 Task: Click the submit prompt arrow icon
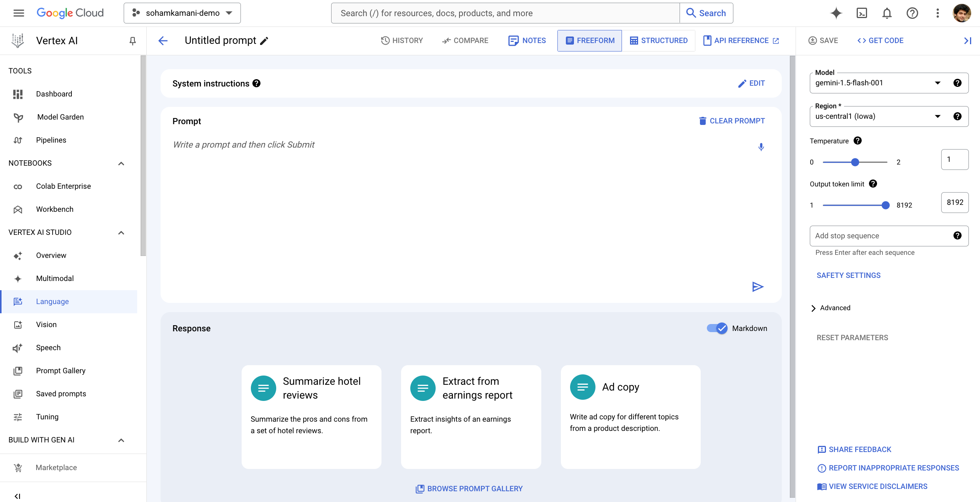758,287
